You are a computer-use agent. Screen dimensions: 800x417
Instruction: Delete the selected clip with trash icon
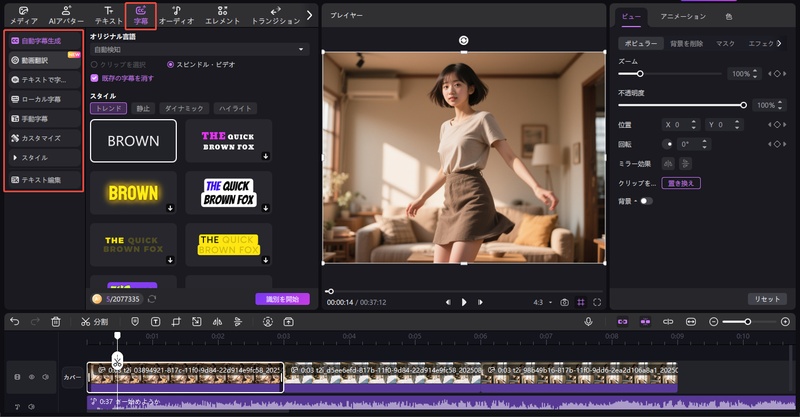(56, 322)
